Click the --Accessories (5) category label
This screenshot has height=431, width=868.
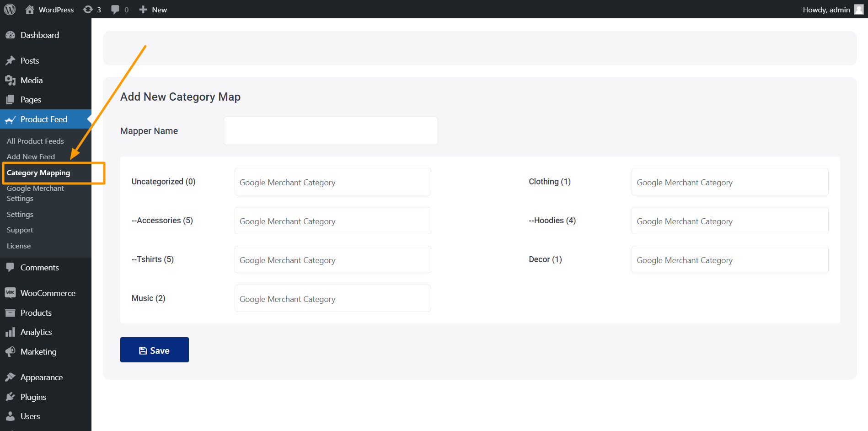click(162, 221)
